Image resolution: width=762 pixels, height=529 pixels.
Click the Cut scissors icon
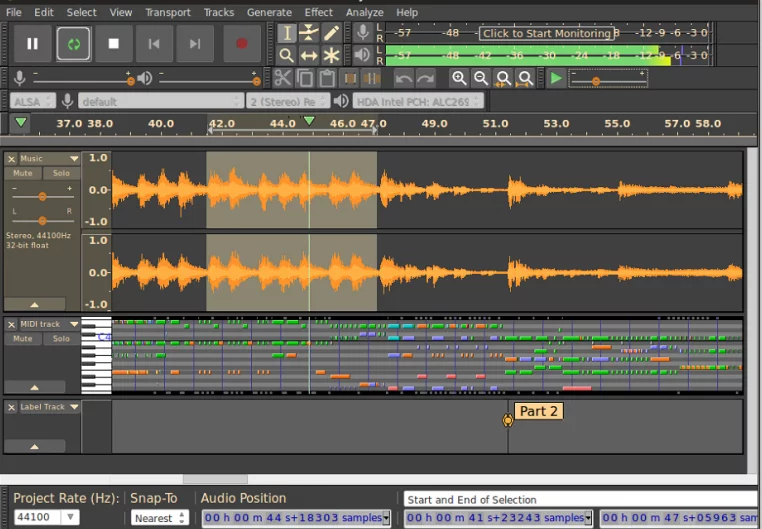pos(283,78)
